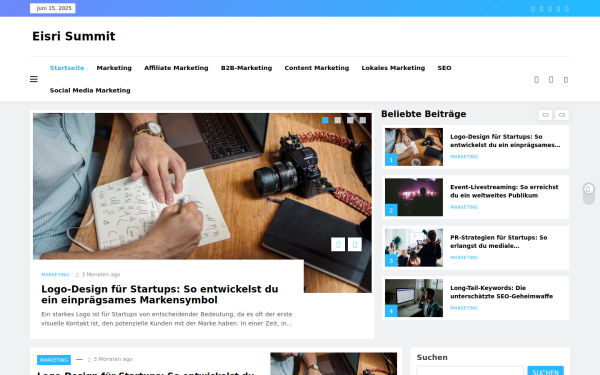Select the third slider pagination dot
Screen dimensions: 600x375
350,120
